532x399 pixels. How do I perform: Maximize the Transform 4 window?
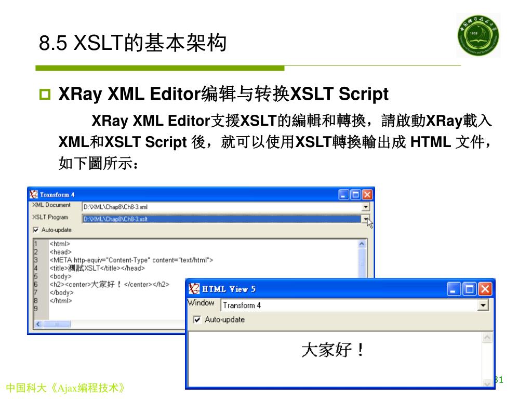[355, 195]
